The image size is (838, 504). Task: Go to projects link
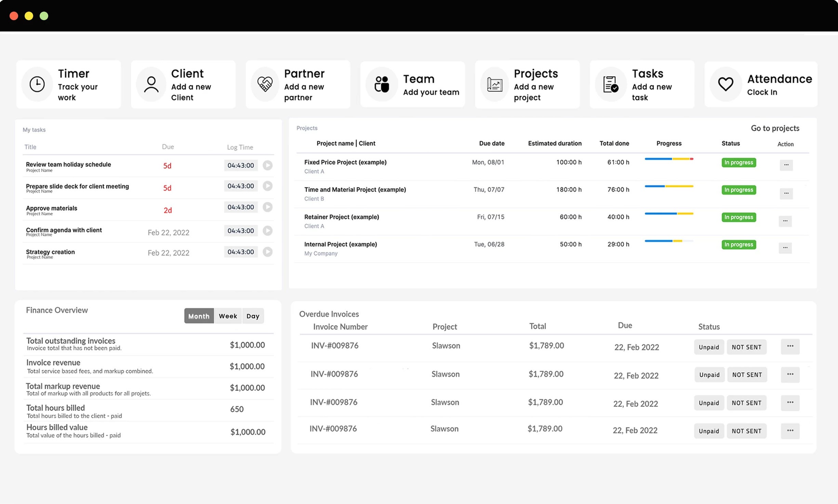(775, 128)
